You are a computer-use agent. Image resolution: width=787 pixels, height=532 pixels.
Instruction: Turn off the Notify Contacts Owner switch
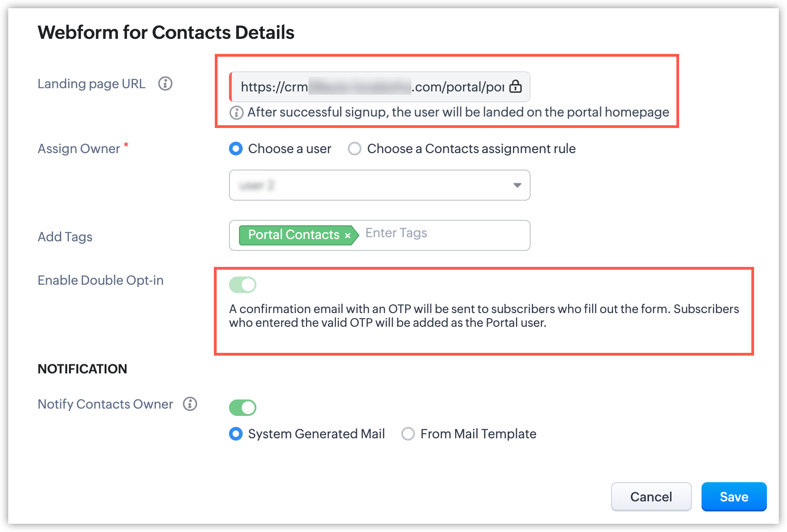point(243,407)
